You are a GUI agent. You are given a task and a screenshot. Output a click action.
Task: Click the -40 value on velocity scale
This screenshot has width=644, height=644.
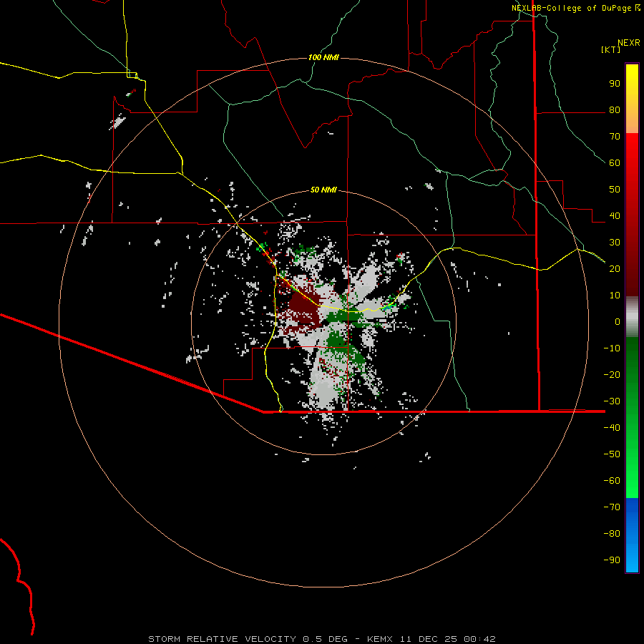(x=612, y=428)
